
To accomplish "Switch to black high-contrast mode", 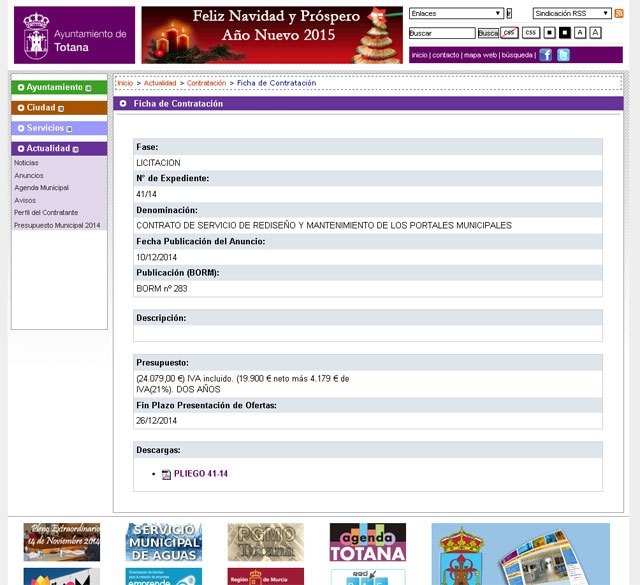I will (x=564, y=33).
